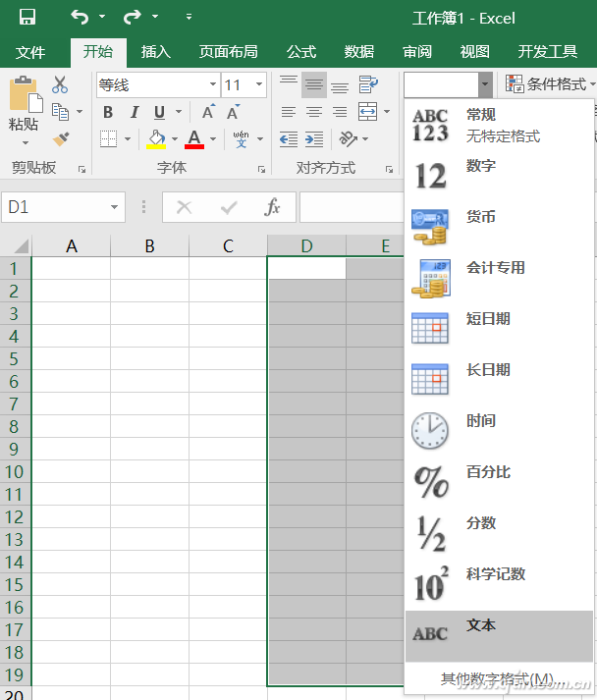Click the cancel X in formula bar

pyautogui.click(x=184, y=207)
